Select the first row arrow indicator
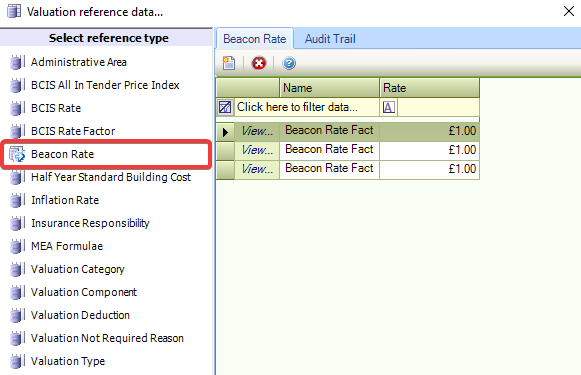This screenshot has height=375, width=581. tap(225, 132)
